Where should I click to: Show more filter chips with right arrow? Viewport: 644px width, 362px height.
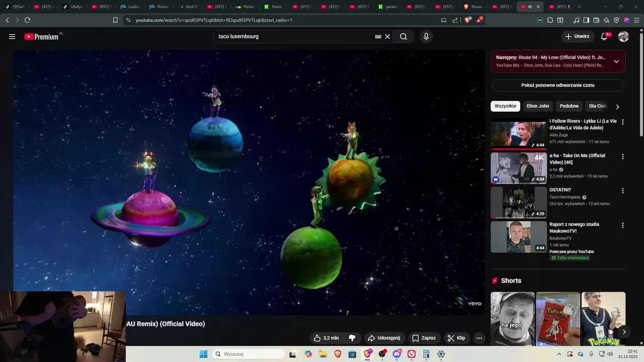coord(617,106)
